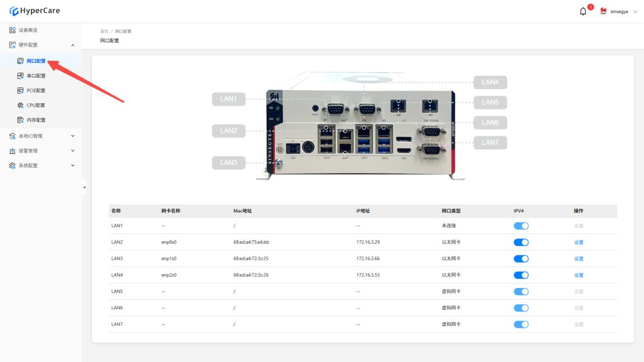Click the 网口配置 network port icon

click(21, 61)
